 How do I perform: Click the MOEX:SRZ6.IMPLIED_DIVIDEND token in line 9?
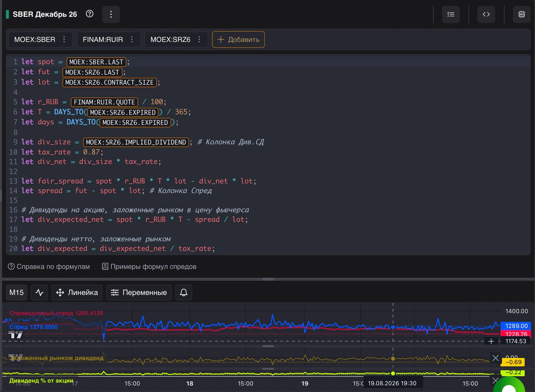tap(136, 142)
